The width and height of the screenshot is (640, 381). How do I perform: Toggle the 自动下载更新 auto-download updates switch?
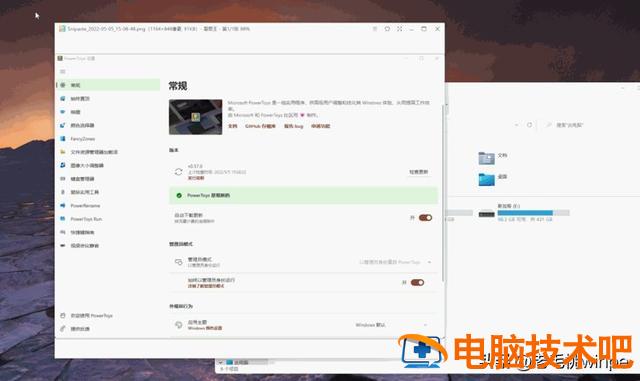pos(425,218)
